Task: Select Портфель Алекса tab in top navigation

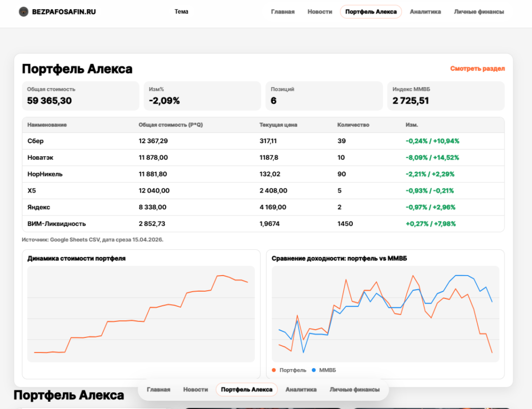Action: tap(371, 12)
